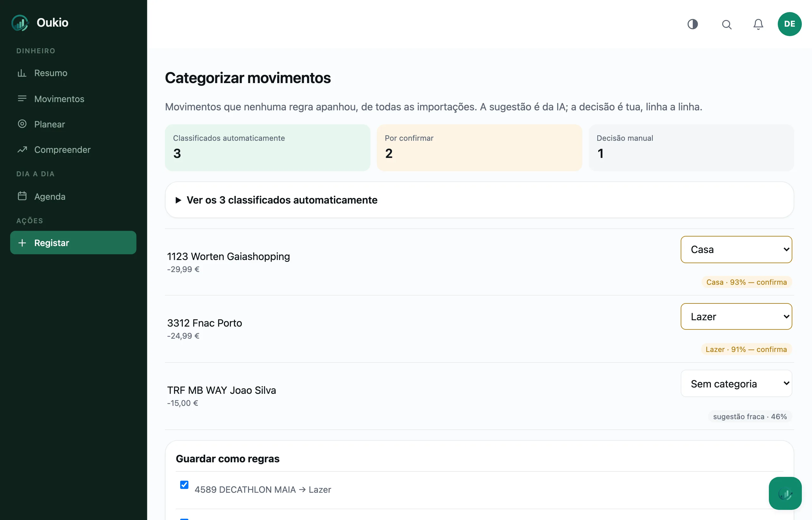812x520 pixels.
Task: Click the -15,00 € amount
Action: 182,403
